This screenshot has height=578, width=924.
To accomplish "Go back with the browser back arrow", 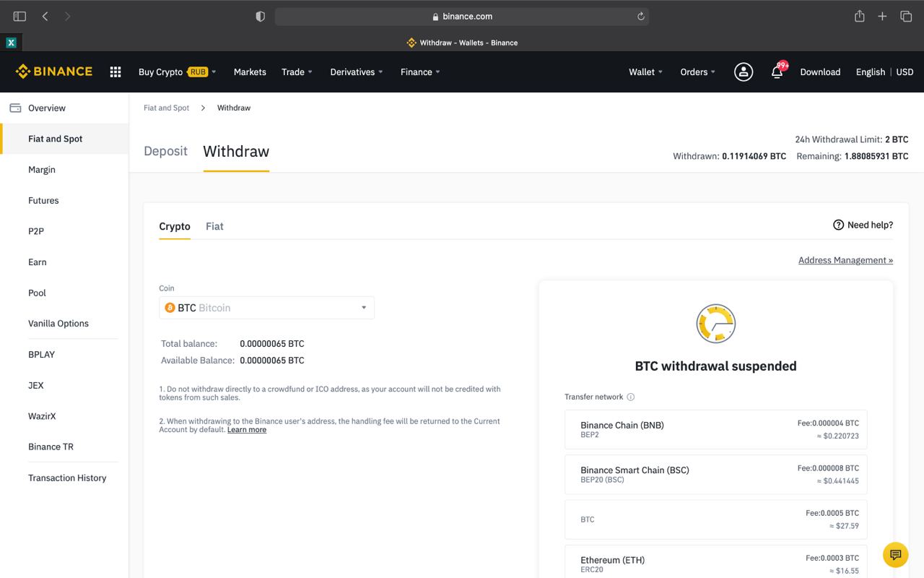I will (45, 16).
